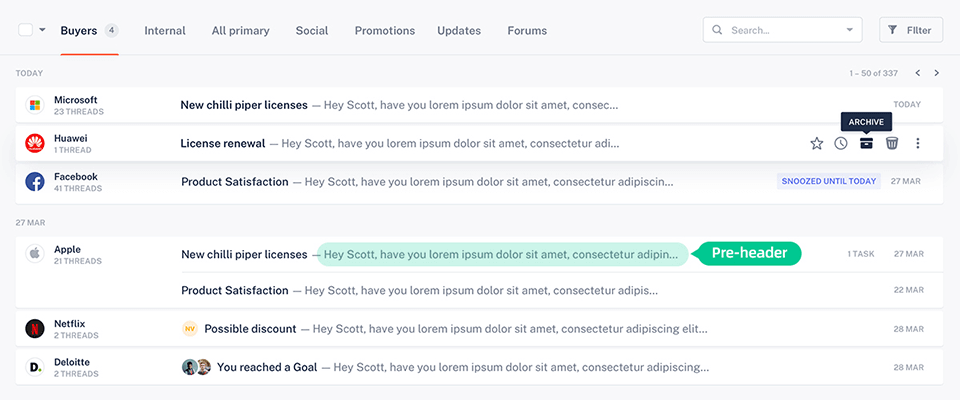
Task: Click the Netflix sender logo
Action: click(34, 328)
